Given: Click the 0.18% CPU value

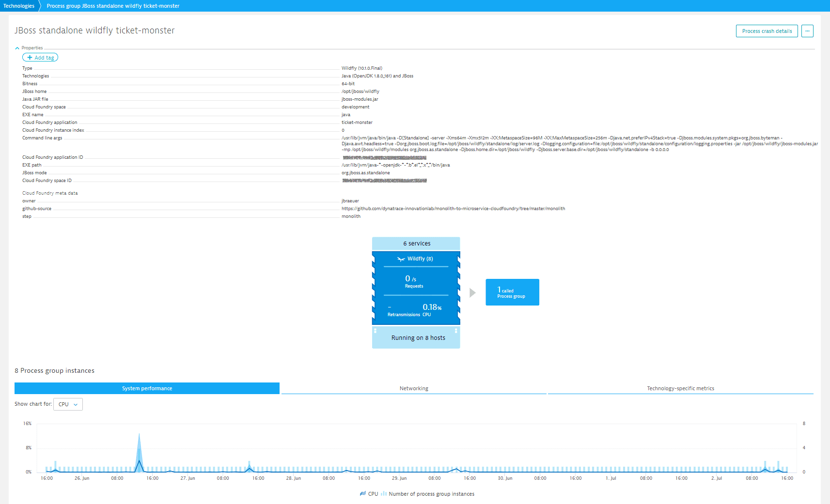Looking at the screenshot, I should coord(431,307).
